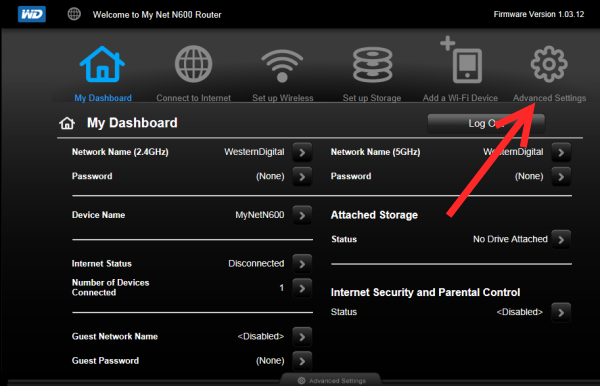Go to the Set up Wireless label
This screenshot has height=386, width=600.
click(282, 98)
